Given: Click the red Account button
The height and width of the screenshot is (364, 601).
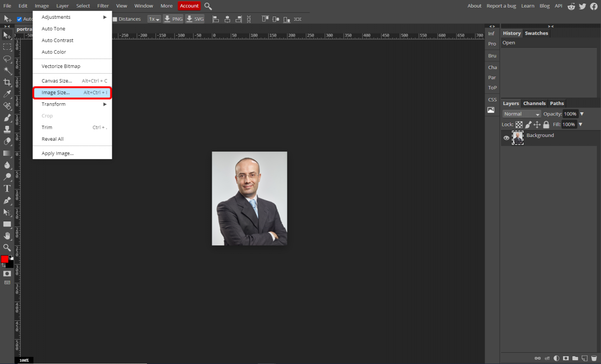Looking at the screenshot, I should pyautogui.click(x=189, y=6).
